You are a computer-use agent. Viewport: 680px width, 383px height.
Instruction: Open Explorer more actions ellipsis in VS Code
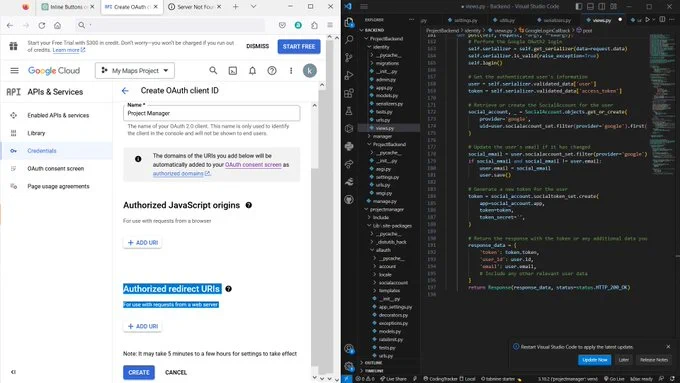pyautogui.click(x=411, y=20)
